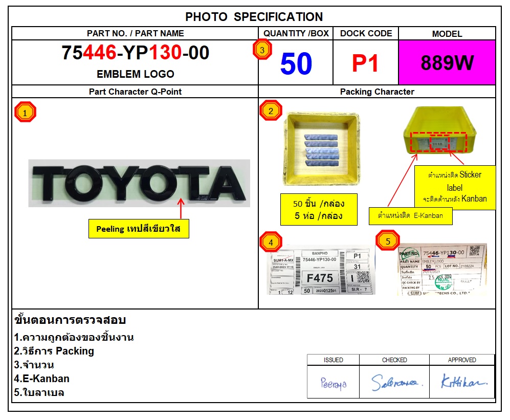
Task: Select the Packing Character heading
Action: click(x=377, y=92)
